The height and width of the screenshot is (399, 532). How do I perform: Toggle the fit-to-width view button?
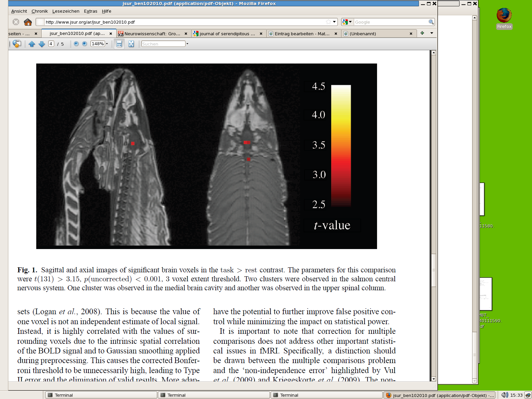pos(119,44)
